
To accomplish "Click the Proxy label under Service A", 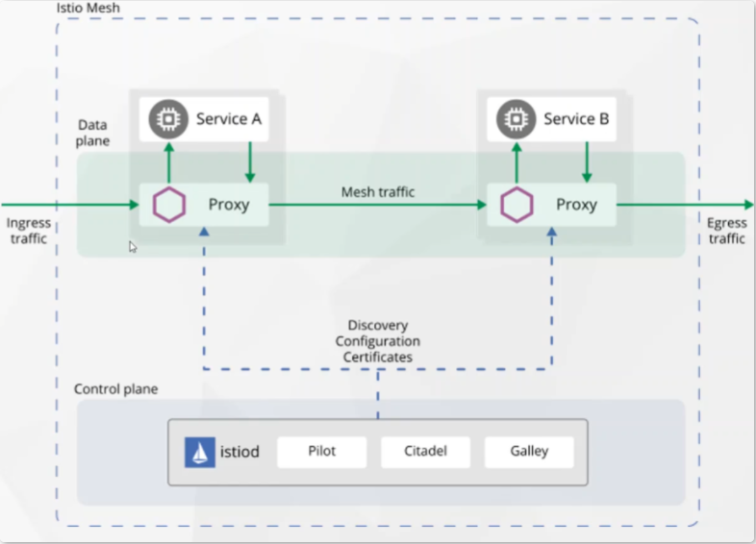I will point(229,205).
